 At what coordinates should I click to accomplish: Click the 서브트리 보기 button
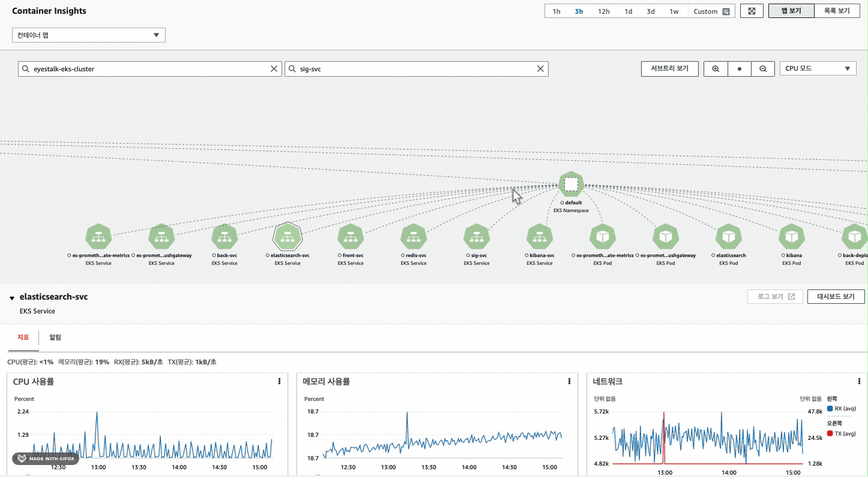point(669,68)
